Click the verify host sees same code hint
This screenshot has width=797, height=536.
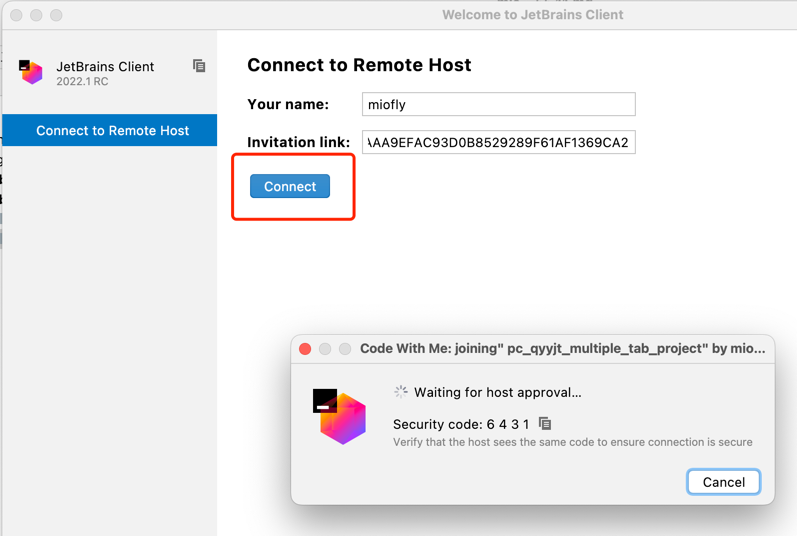[x=572, y=442]
